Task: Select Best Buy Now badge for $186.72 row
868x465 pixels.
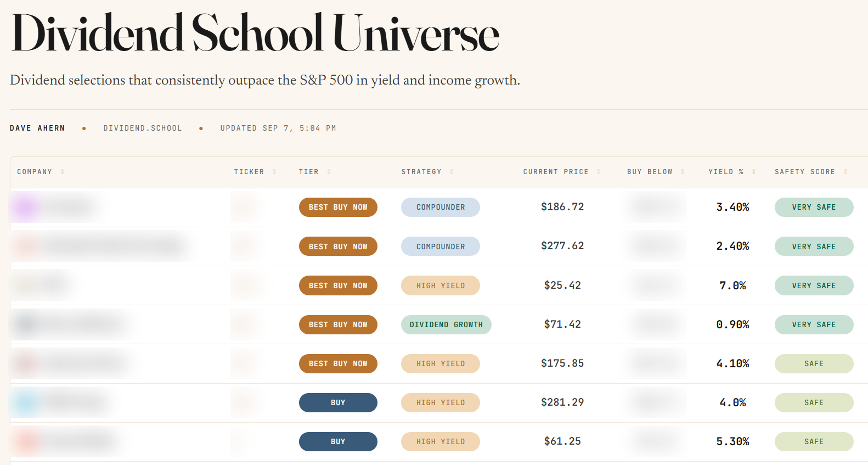Action: [x=338, y=207]
